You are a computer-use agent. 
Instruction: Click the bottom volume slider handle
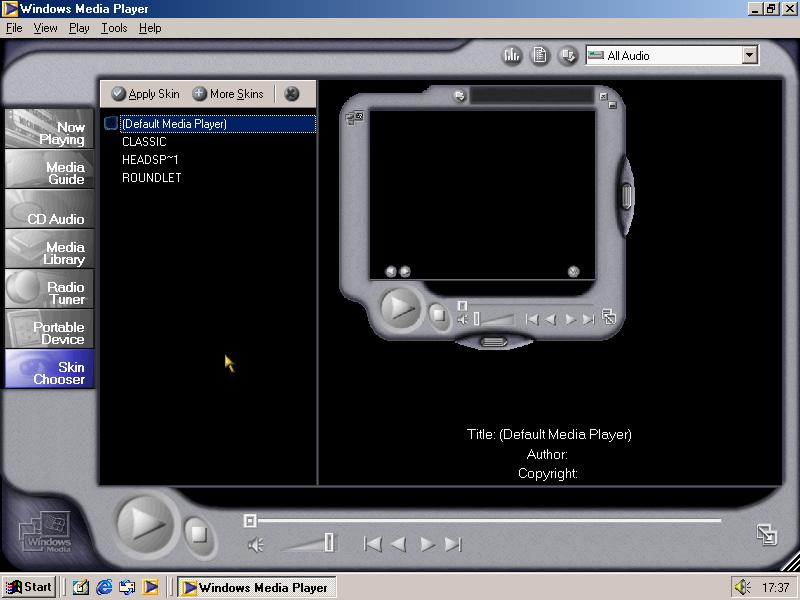pyautogui.click(x=329, y=543)
